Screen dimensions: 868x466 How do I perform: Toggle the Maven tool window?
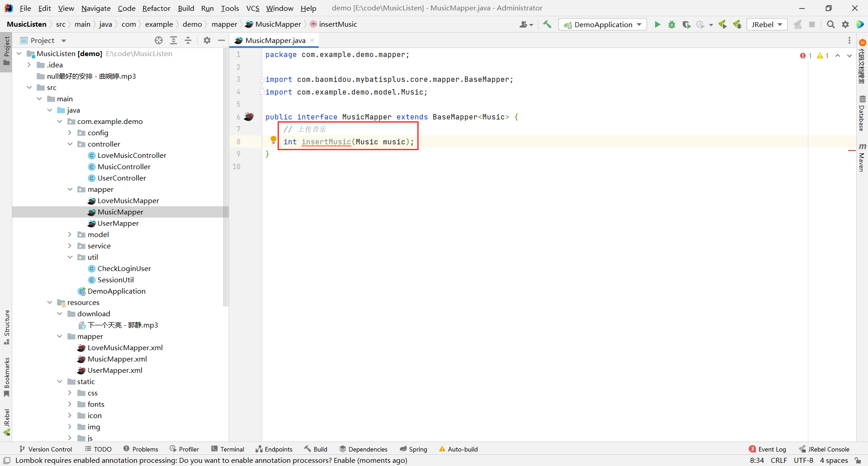pyautogui.click(x=862, y=157)
